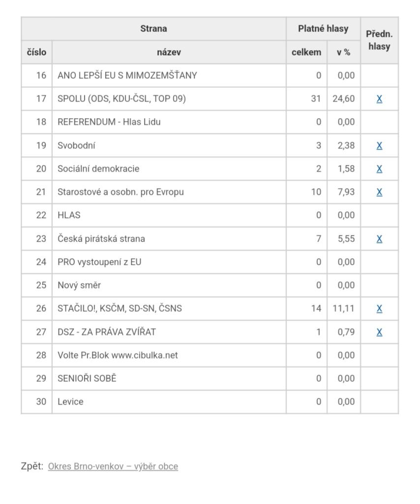The image size is (420, 504).
Task: Select the ANO LEPŠÍ EU S MIMOZEMŠŤANY party name
Action: point(127,75)
